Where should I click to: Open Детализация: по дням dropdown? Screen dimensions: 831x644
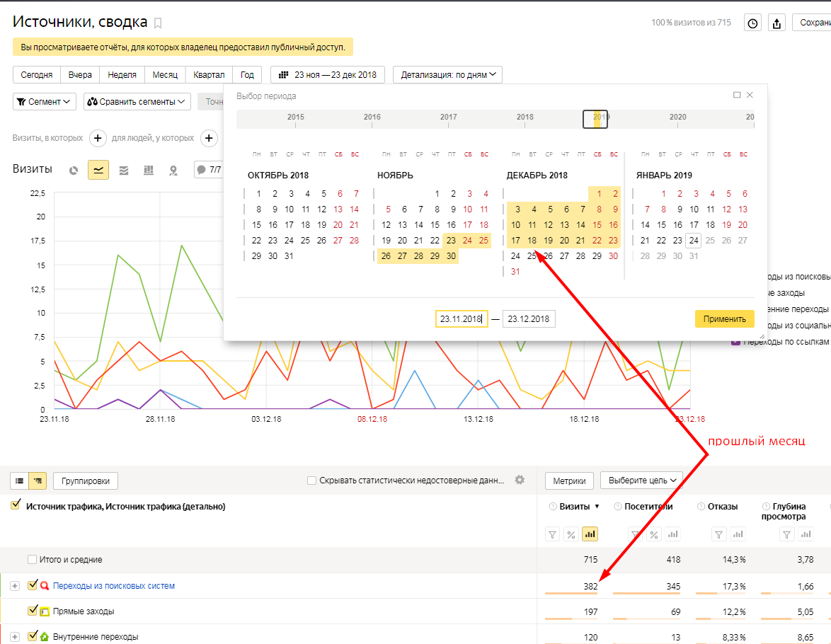pyautogui.click(x=447, y=75)
